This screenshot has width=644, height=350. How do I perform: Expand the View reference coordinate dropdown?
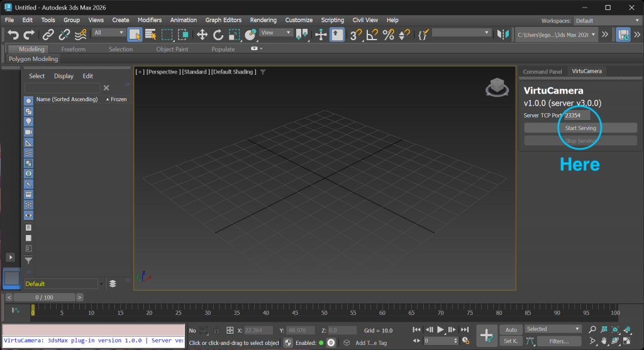(276, 33)
